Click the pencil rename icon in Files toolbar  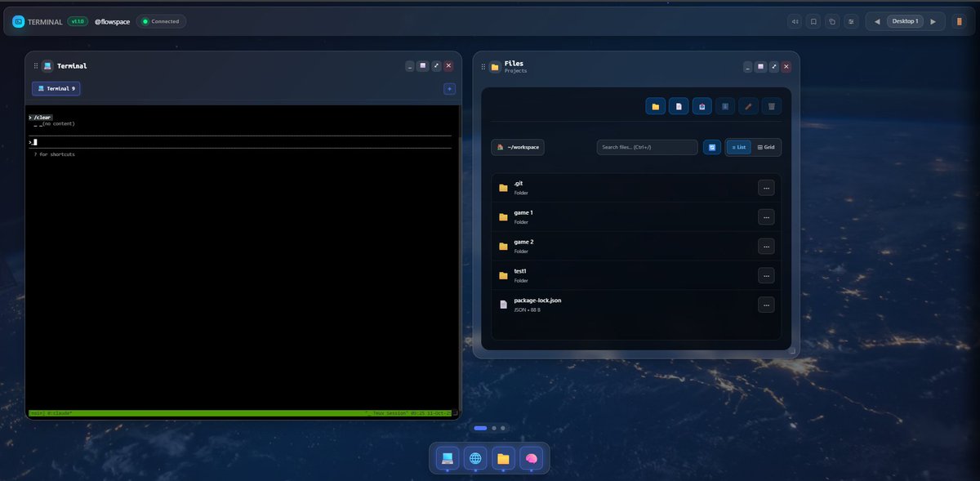(x=748, y=106)
